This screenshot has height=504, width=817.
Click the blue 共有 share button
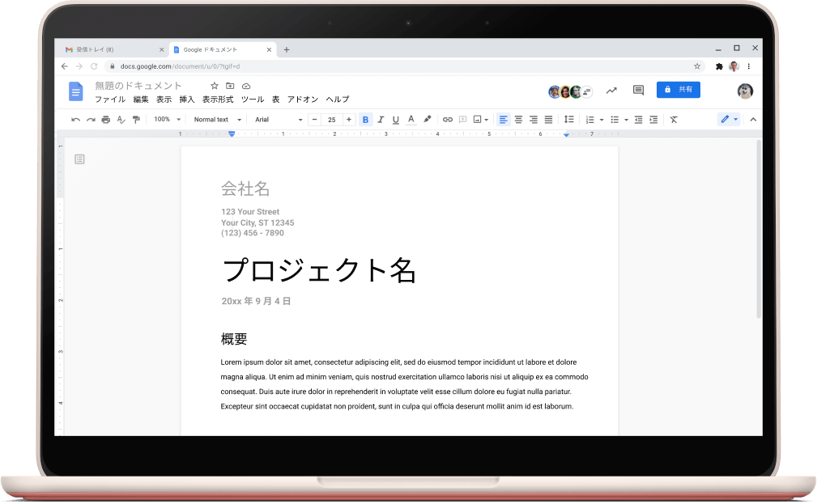[x=678, y=90]
